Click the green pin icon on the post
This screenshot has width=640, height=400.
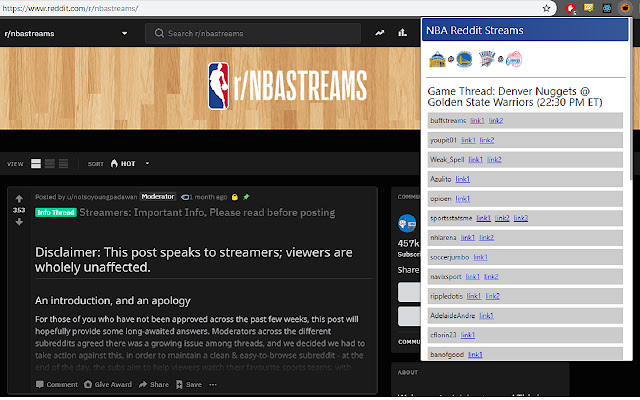pyautogui.click(x=246, y=197)
